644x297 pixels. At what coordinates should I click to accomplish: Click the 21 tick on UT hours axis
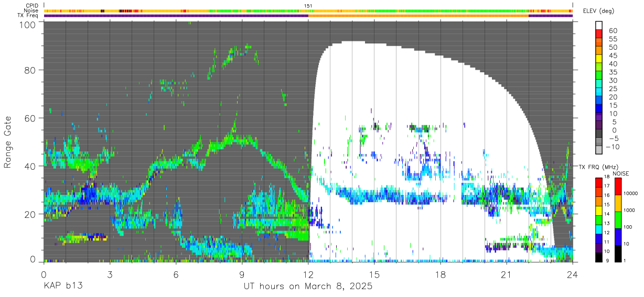506,274
